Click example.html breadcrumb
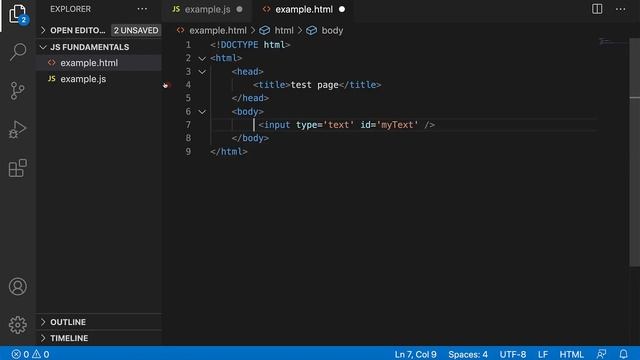The height and width of the screenshot is (360, 640). pos(218,31)
